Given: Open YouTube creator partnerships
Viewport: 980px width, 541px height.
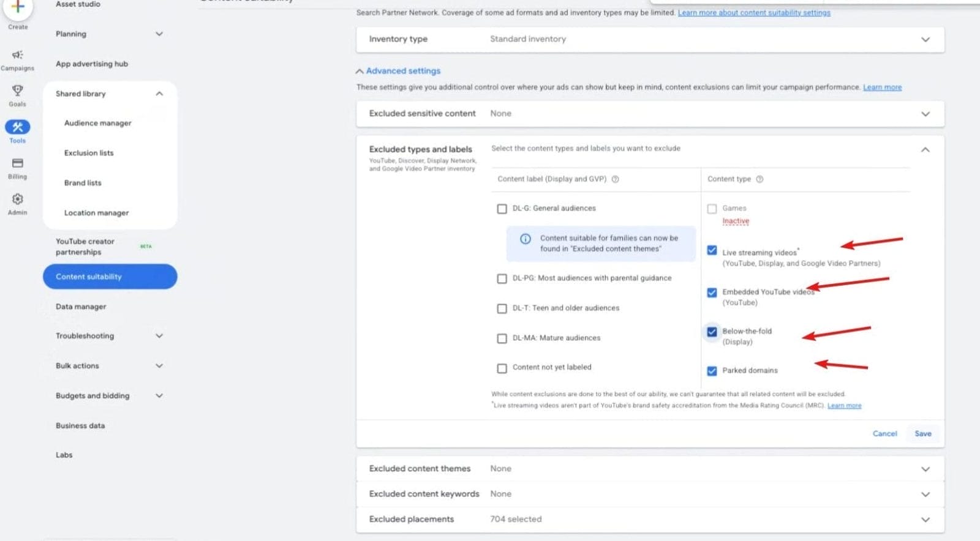Looking at the screenshot, I should coord(85,247).
